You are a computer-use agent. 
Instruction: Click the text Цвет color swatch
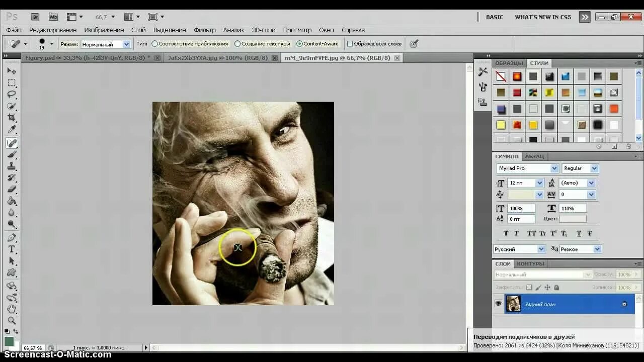pos(573,219)
